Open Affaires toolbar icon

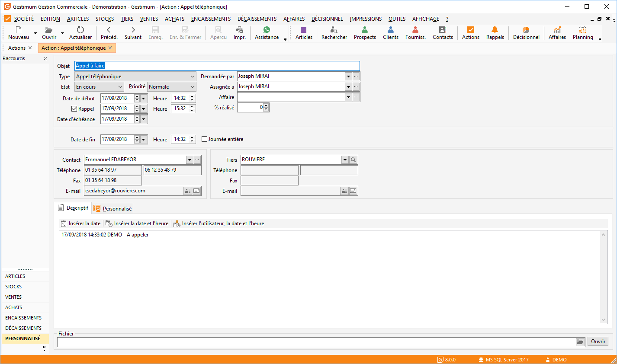(557, 33)
